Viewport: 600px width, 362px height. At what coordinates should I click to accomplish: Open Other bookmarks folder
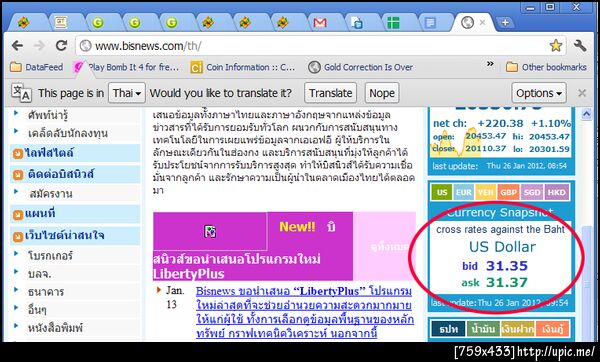pos(546,67)
